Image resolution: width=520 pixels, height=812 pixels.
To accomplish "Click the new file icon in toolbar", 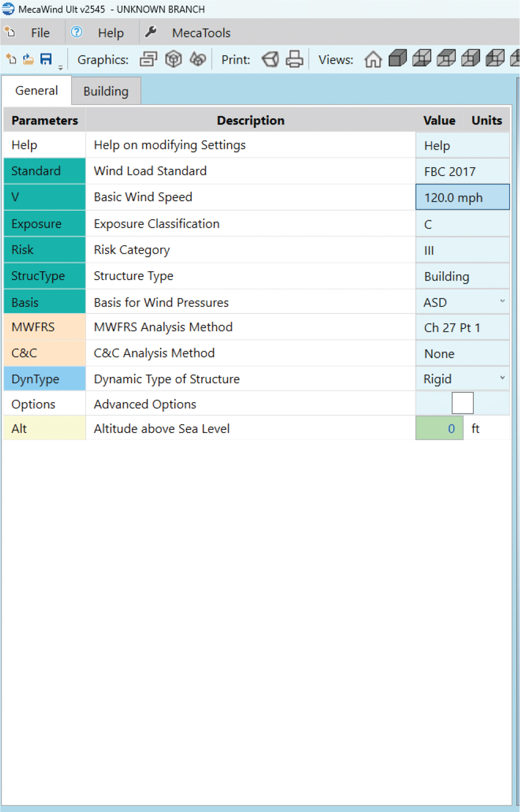I will 11,59.
